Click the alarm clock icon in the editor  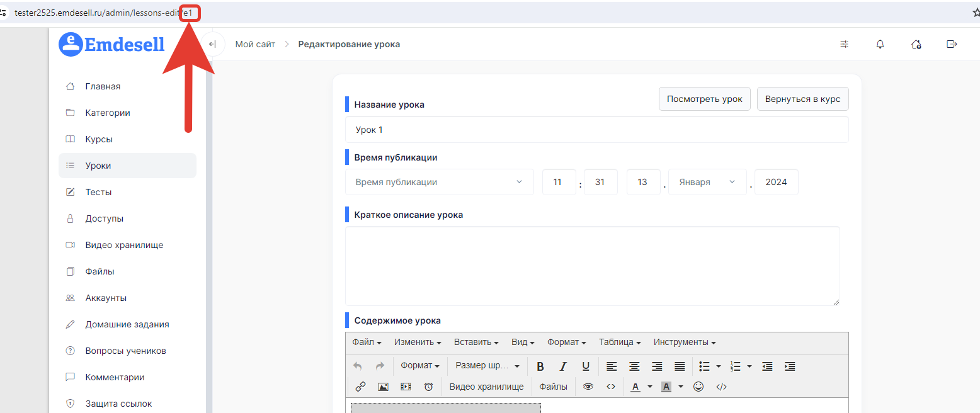(x=428, y=387)
